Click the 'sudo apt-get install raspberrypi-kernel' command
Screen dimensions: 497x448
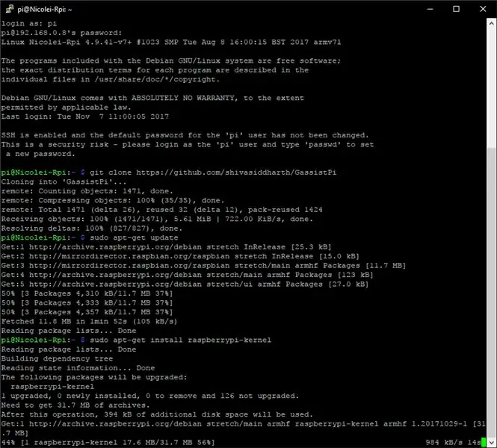tap(180, 340)
